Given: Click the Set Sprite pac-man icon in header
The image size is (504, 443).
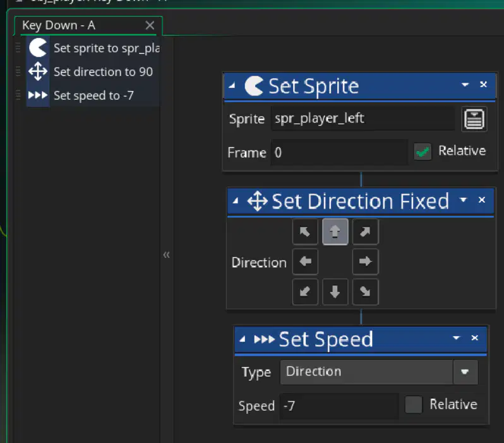Looking at the screenshot, I should pos(254,86).
